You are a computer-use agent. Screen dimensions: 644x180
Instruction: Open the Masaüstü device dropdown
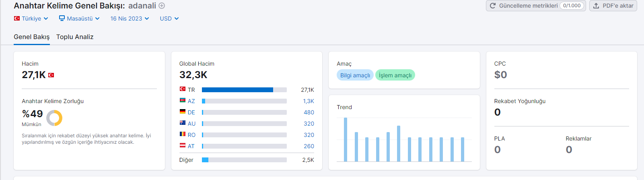click(79, 19)
